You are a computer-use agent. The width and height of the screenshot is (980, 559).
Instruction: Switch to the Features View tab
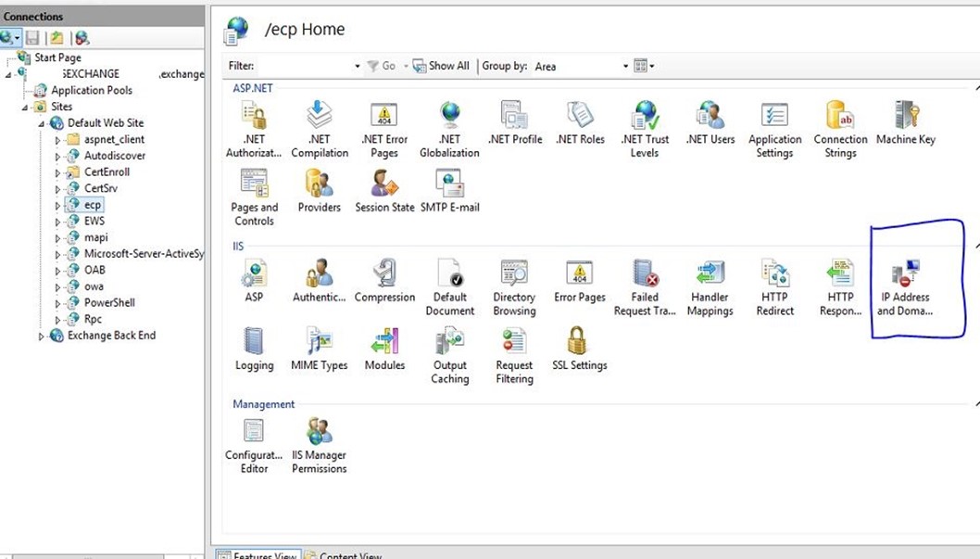pyautogui.click(x=258, y=554)
